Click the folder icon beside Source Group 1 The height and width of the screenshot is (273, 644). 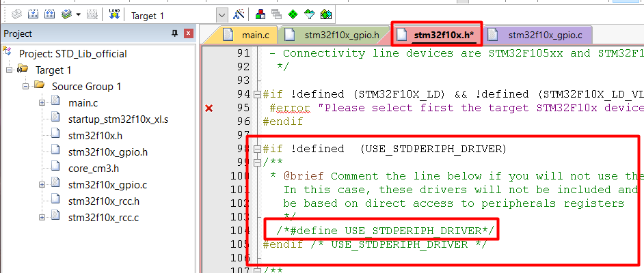pos(39,86)
